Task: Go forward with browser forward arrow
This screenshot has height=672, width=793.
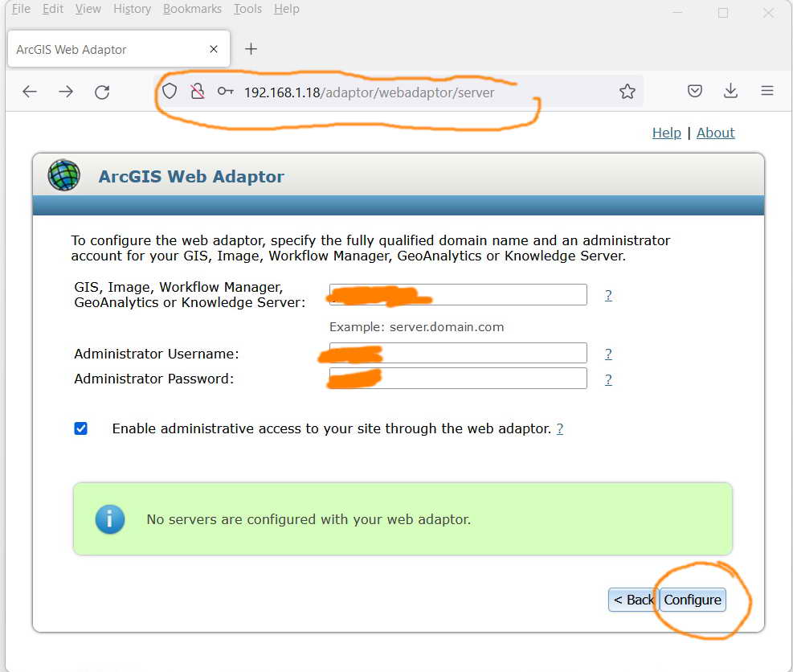Action: pyautogui.click(x=66, y=92)
